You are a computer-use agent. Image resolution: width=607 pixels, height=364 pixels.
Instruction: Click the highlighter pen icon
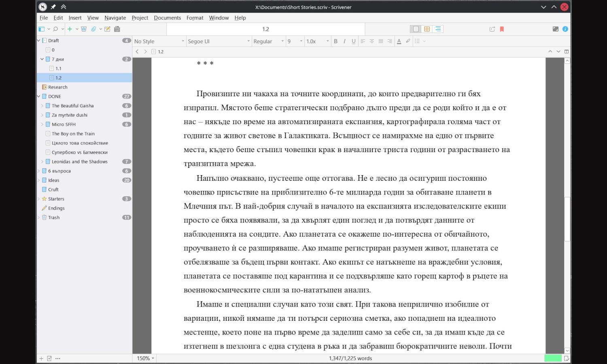click(408, 41)
